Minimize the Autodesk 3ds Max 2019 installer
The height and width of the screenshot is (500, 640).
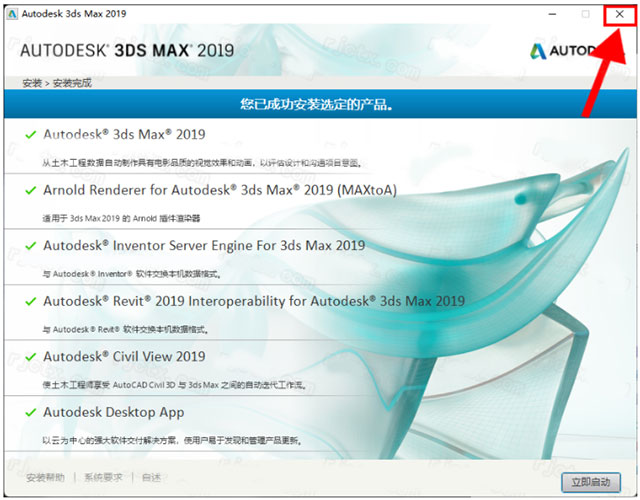(552, 14)
